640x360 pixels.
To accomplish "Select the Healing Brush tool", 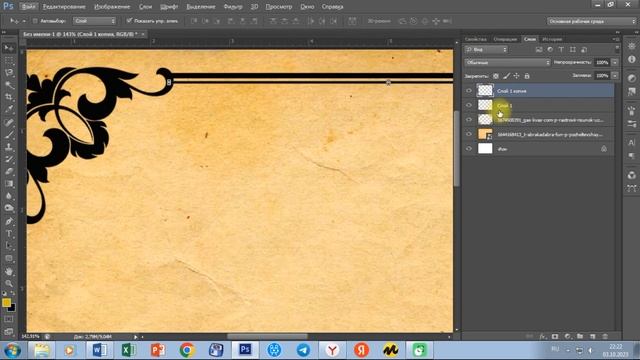I will [9, 122].
